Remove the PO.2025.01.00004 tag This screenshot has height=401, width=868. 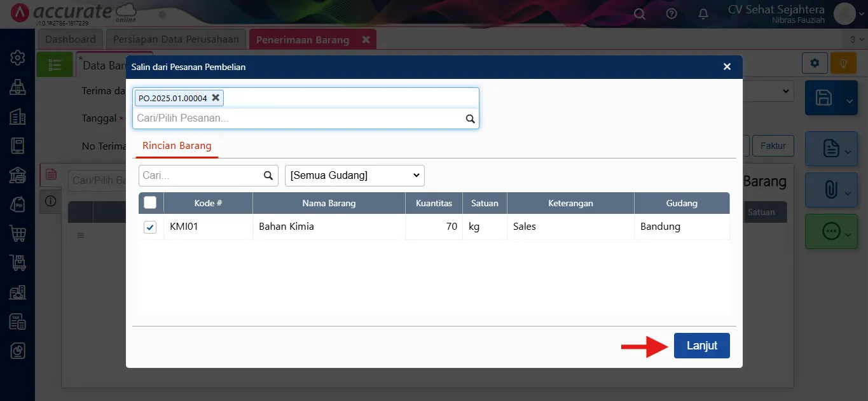216,97
